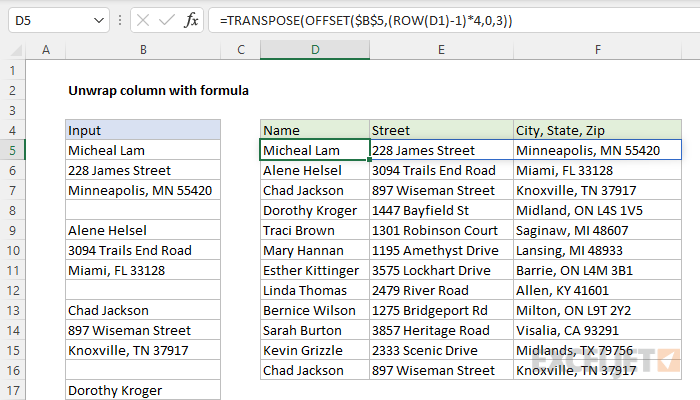700x400 pixels.
Task: Select cell containing Dorothy Kroger in column D
Action: tap(315, 210)
